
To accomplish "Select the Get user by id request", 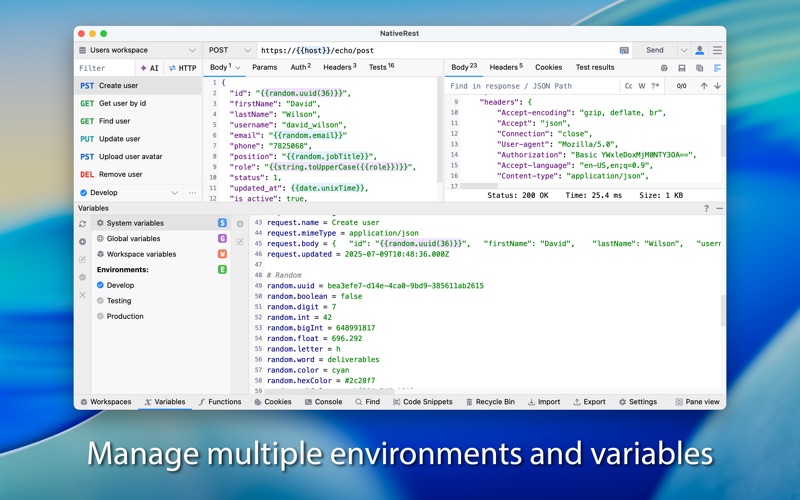I will (x=138, y=103).
